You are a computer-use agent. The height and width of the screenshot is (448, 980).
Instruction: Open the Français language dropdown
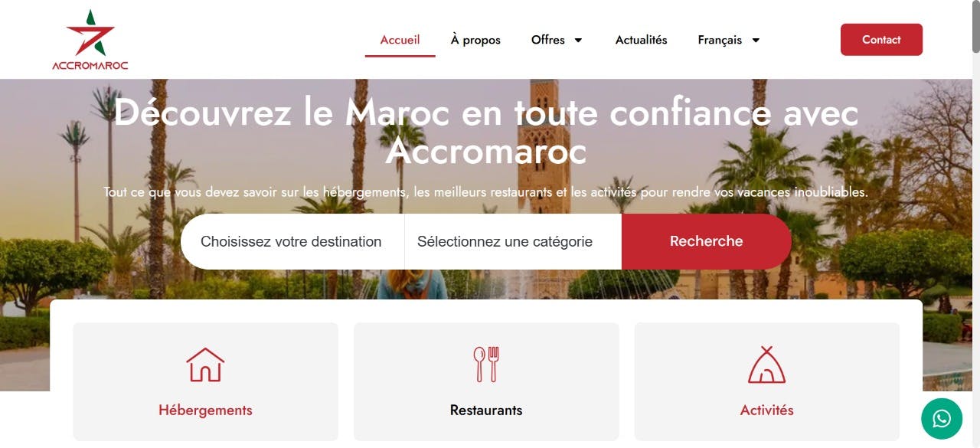click(x=729, y=40)
